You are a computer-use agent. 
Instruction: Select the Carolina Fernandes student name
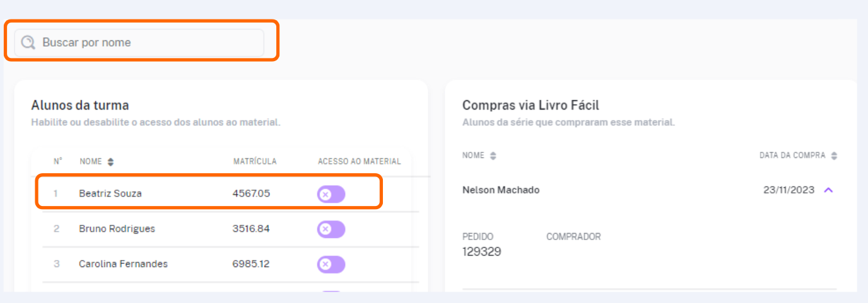124,265
